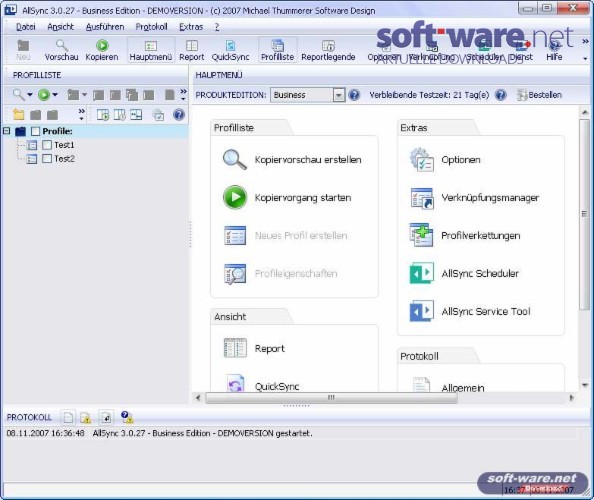
Task: Open the green play dropdown arrow in Profilliste
Action: coord(55,94)
